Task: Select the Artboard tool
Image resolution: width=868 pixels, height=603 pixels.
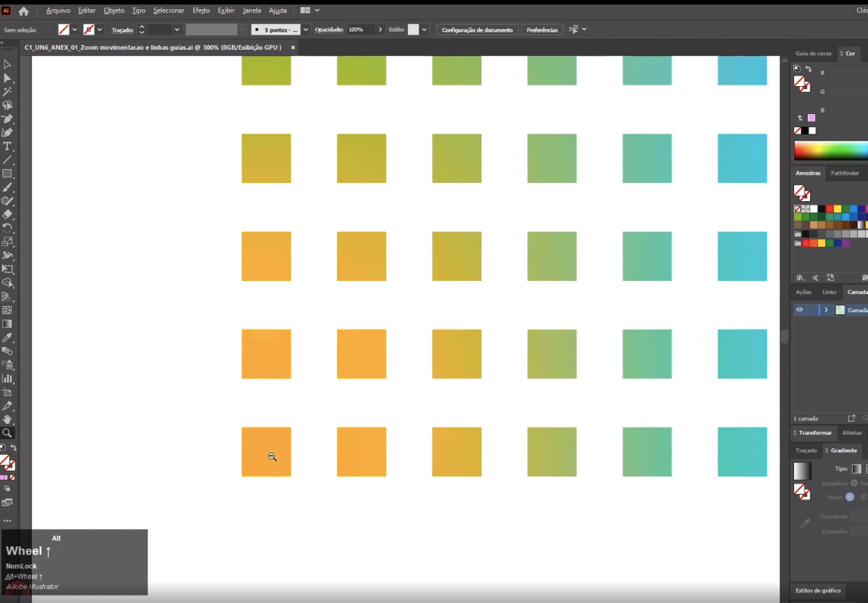Action: click(x=8, y=392)
